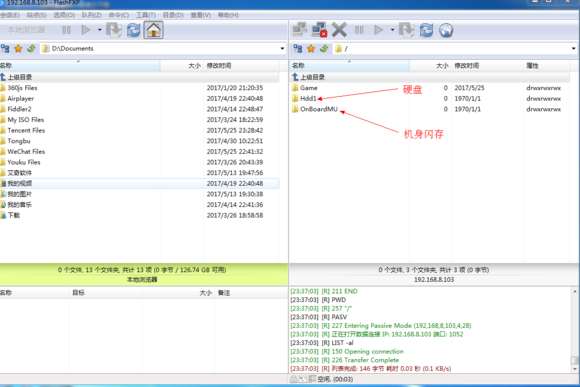The height and width of the screenshot is (387, 580).
Task: Click the left pane pause transfer icon
Action: pos(66,30)
